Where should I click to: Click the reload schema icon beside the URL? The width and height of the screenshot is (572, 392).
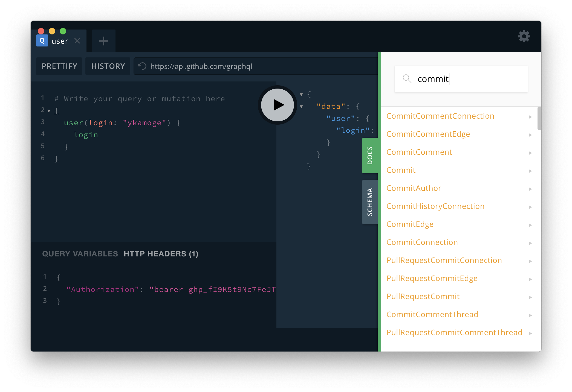click(142, 66)
